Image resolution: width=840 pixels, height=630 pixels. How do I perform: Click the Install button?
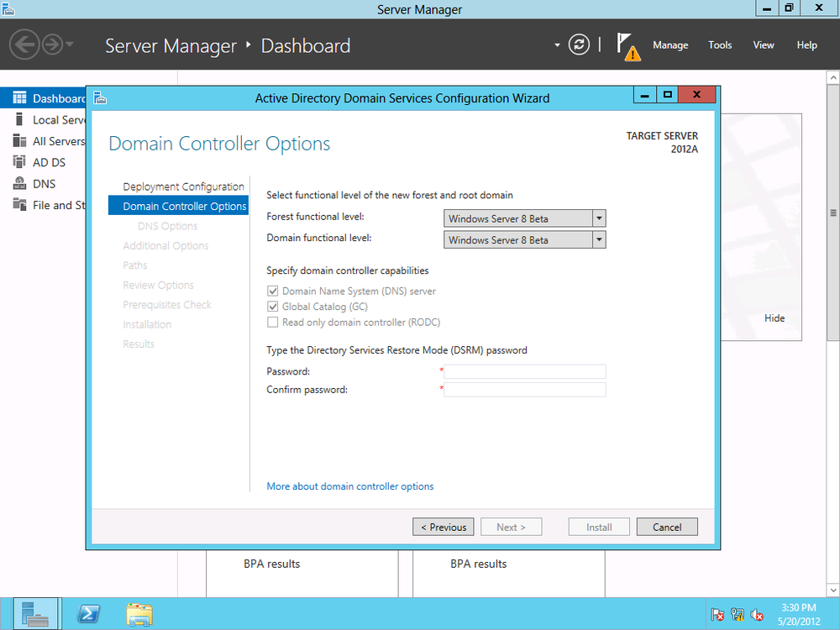(x=599, y=527)
